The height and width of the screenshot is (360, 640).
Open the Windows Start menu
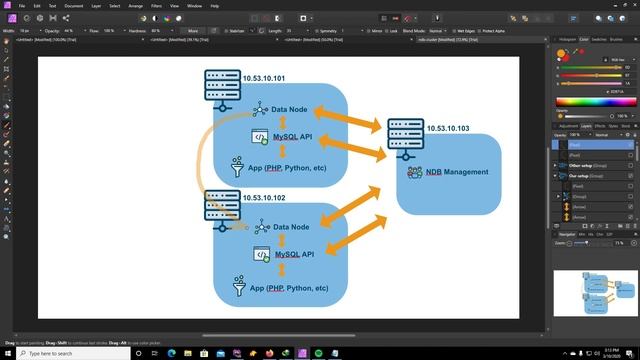tap(8, 353)
